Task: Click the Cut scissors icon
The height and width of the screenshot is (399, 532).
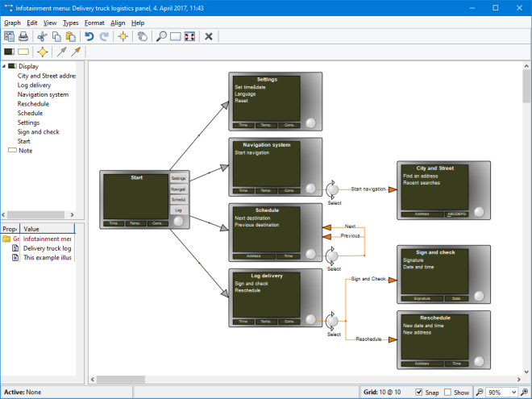Action: pyautogui.click(x=43, y=36)
